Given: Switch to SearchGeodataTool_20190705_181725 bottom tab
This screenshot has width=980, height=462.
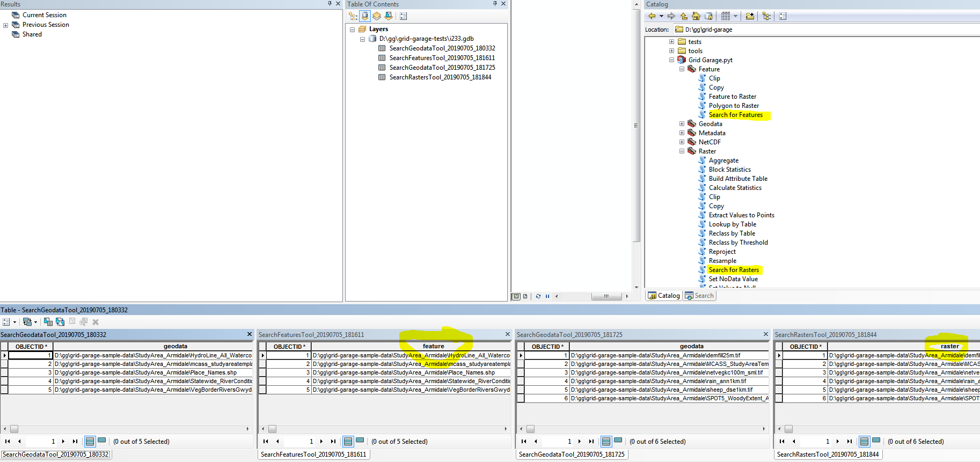Looking at the screenshot, I should 572,454.
